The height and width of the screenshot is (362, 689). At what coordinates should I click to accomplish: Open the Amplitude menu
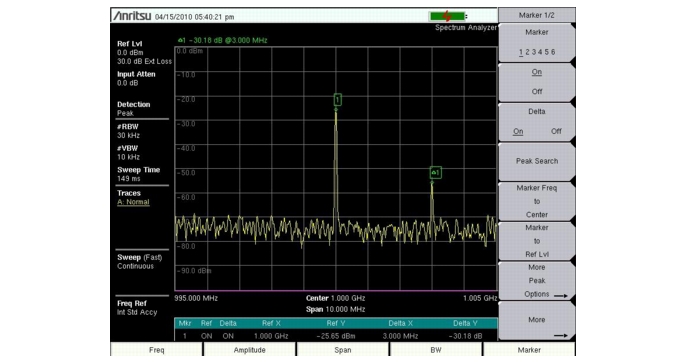[249, 350]
